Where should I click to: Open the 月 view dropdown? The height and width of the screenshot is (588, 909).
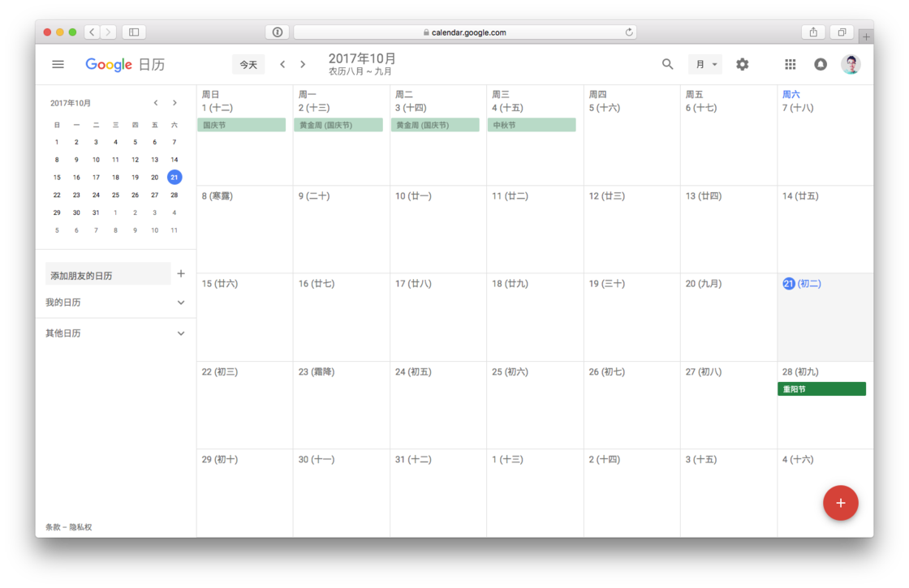[x=705, y=64]
